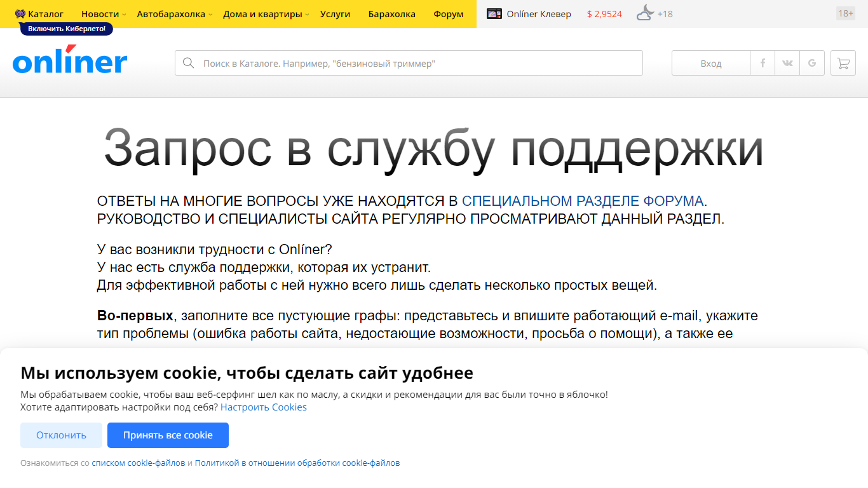The image size is (868, 488).
Task: Expand the Дома и квартиры dropdown arrow
Action: [308, 15]
